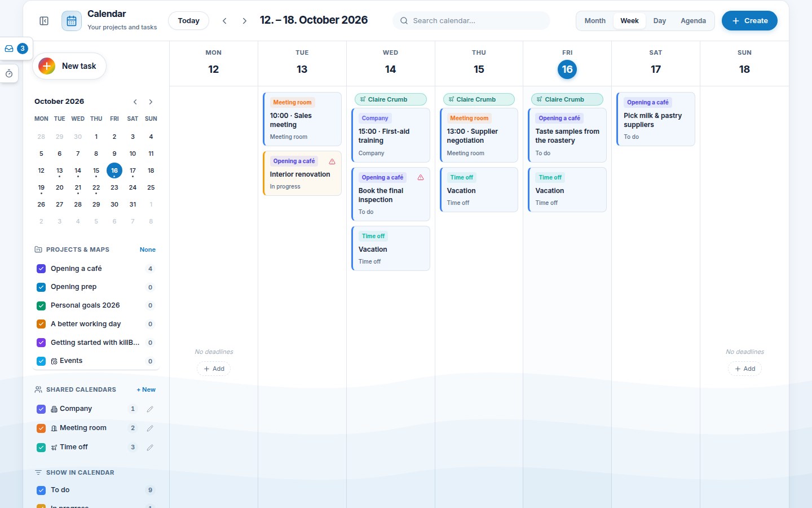Viewport: 812px width, 508px height.
Task: Show next month in mini calendar
Action: (151, 102)
